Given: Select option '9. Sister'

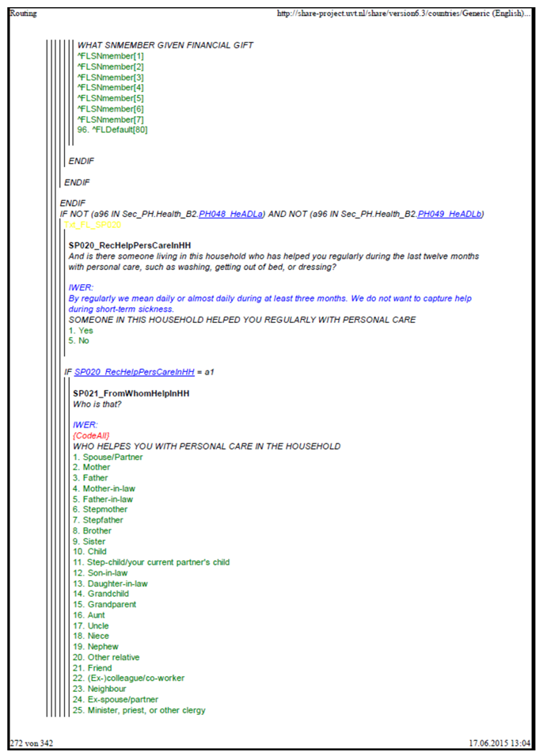Looking at the screenshot, I should [89, 541].
